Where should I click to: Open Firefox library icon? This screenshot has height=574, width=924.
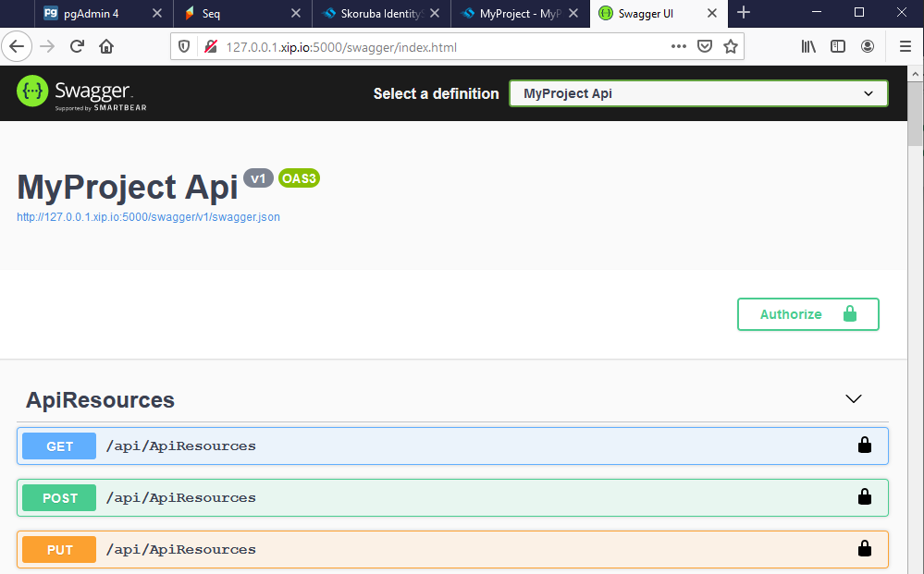(x=808, y=46)
